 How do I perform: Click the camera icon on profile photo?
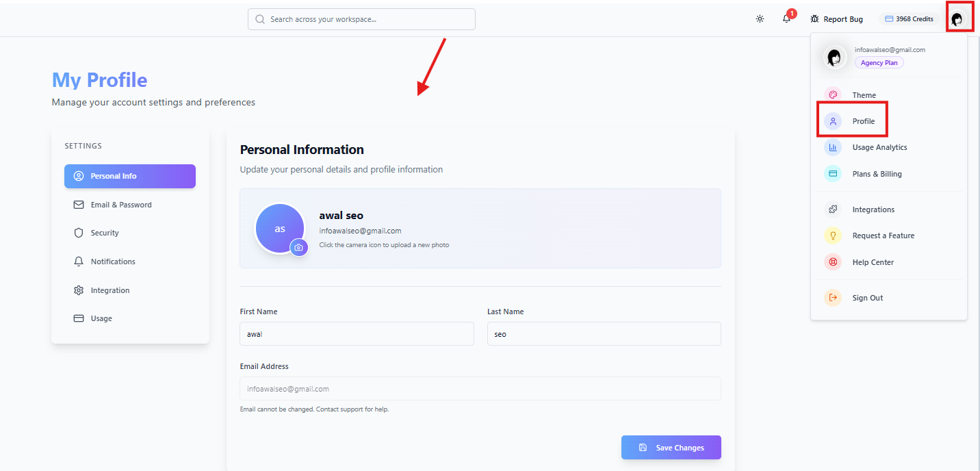click(x=298, y=247)
